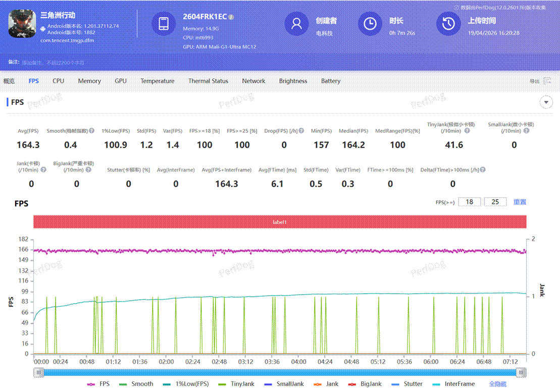
Task: Switch to the Temperature tab
Action: (157, 81)
